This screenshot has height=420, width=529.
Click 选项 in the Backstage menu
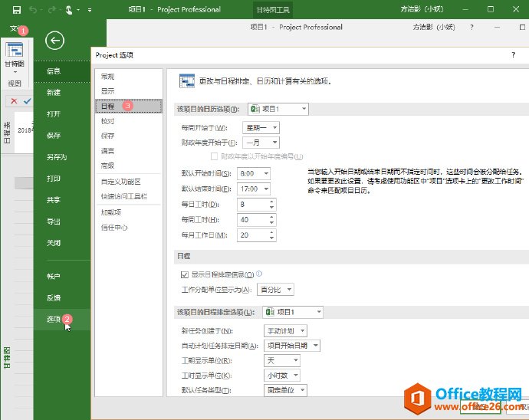click(54, 319)
